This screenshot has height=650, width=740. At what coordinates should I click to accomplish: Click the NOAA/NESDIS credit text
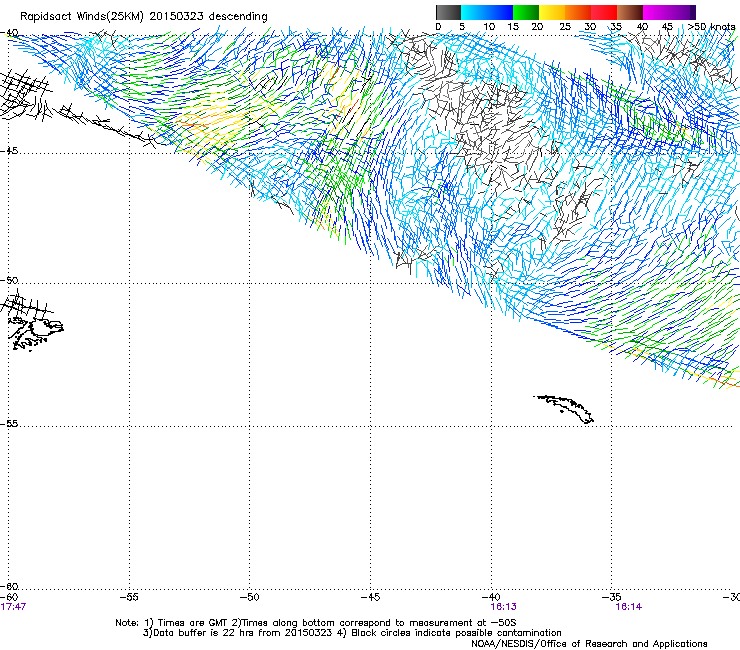click(589, 644)
